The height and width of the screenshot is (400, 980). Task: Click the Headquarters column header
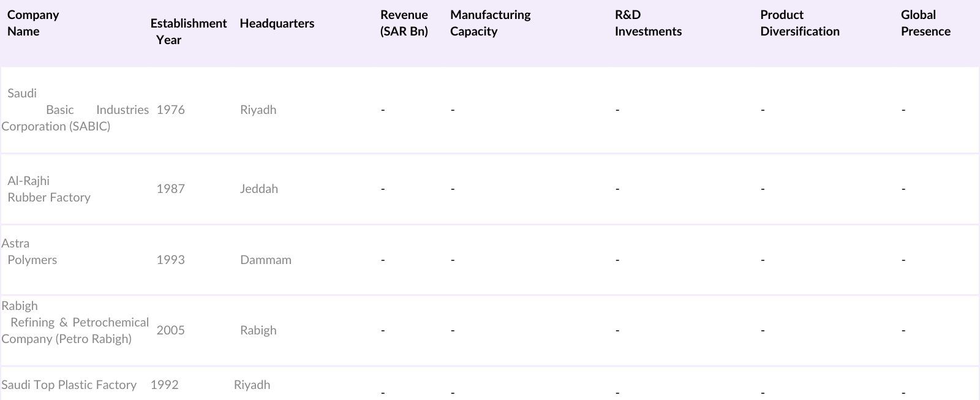point(277,23)
